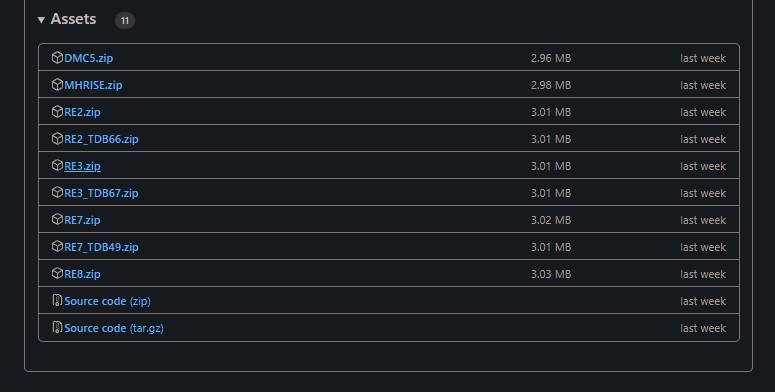Image resolution: width=775 pixels, height=392 pixels.
Task: Download the DMC5.zip asset
Action: pos(88,58)
